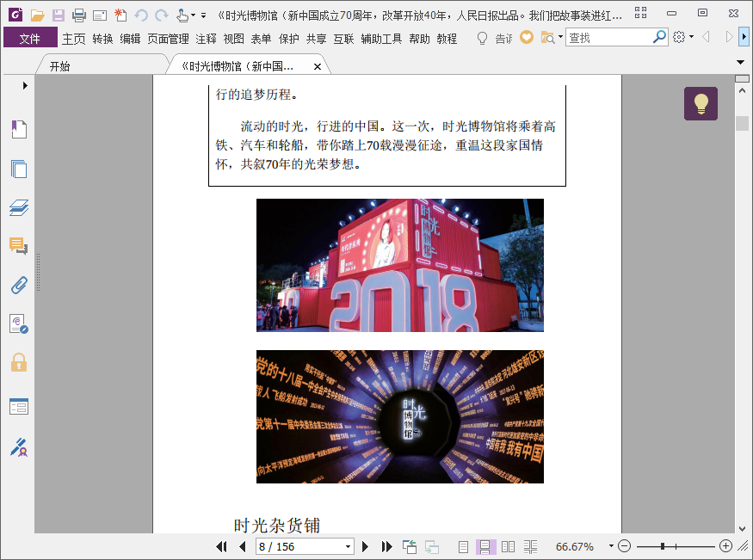Screen dimensions: 753x560
Task: Open the form fields panel in sidebar
Action: coord(19,406)
